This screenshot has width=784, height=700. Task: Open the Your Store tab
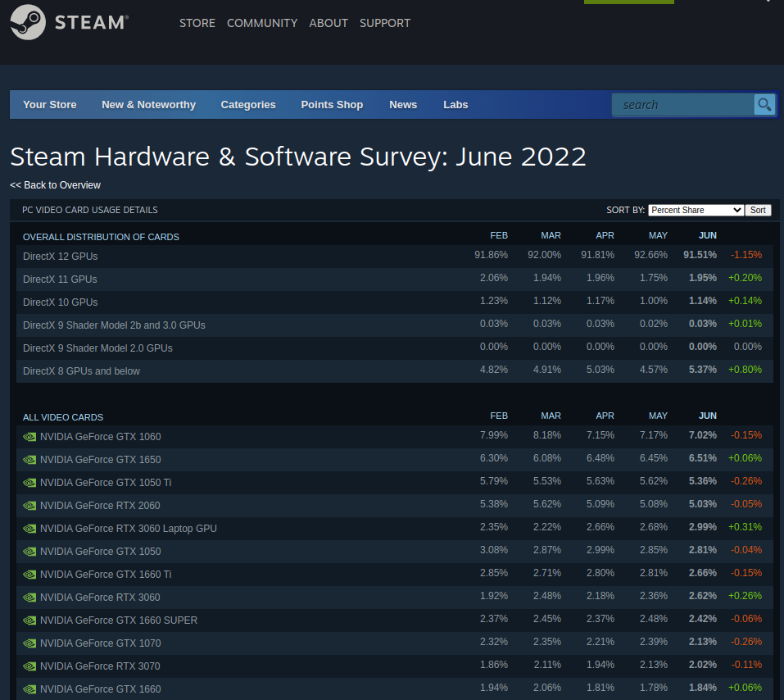[49, 105]
